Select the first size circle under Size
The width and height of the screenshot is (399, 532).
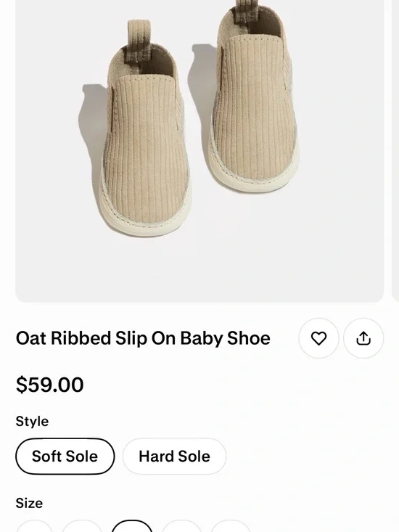pos(34,526)
